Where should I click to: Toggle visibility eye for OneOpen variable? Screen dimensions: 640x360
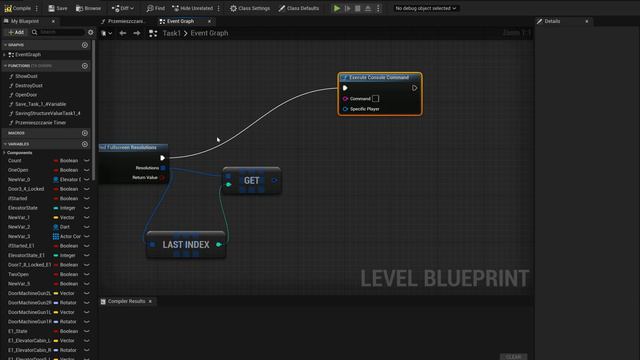coord(87,170)
